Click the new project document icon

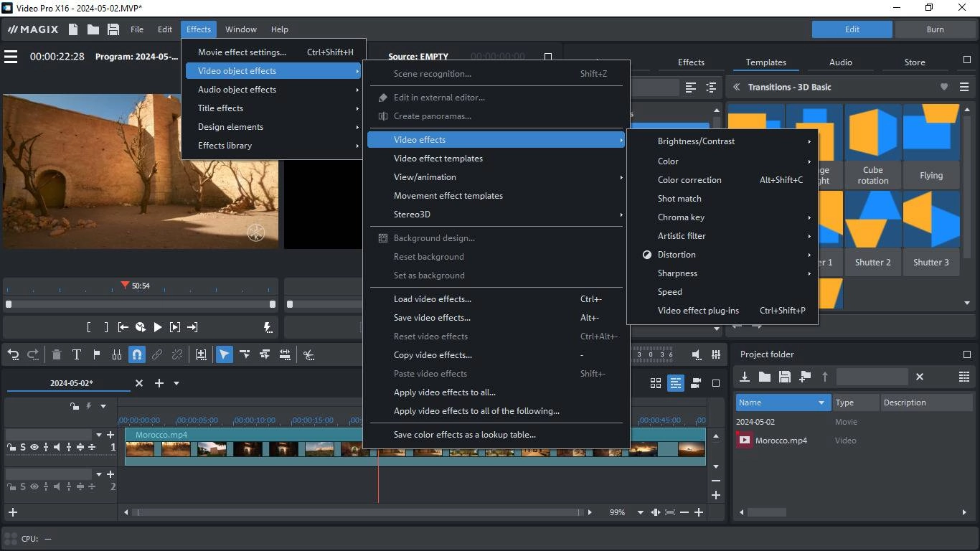click(73, 29)
